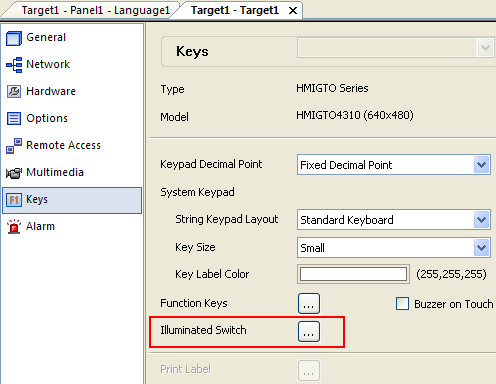
Task: Close the Target1 - Target1 tab
Action: tap(293, 11)
